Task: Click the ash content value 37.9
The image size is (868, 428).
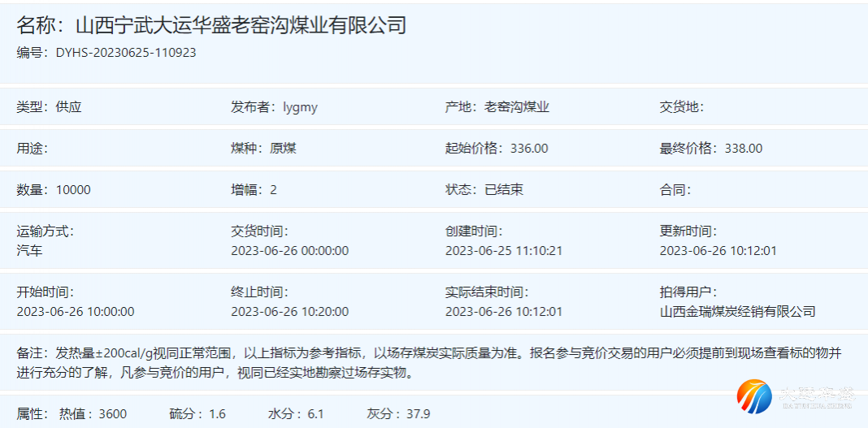Action: point(418,414)
